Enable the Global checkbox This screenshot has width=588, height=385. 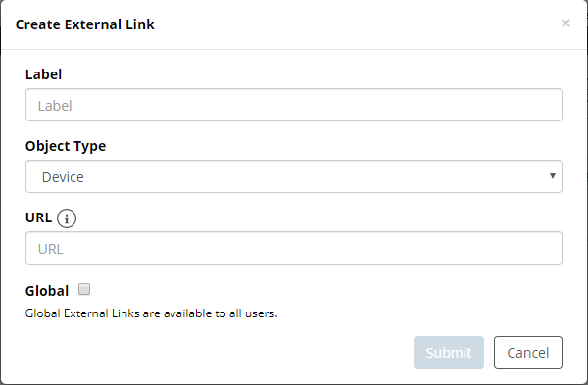[84, 289]
